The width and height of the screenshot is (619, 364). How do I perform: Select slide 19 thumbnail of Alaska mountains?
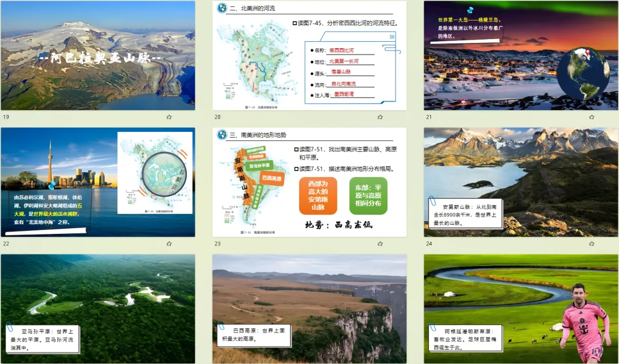click(98, 55)
